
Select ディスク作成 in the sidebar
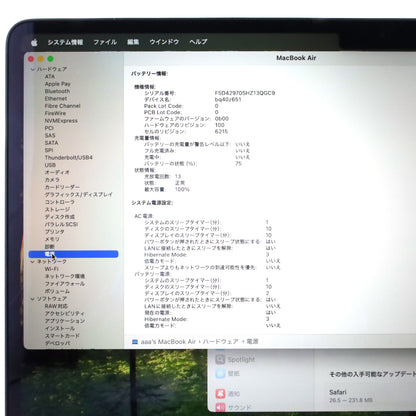60,217
